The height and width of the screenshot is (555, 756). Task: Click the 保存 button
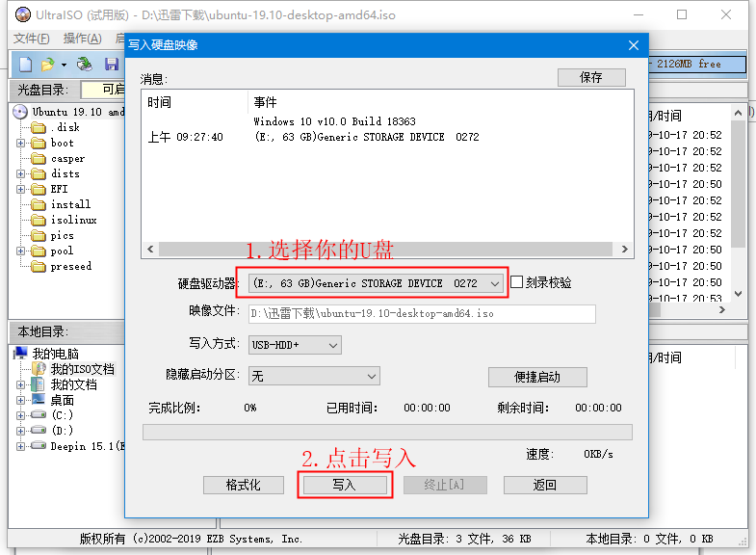point(591,78)
